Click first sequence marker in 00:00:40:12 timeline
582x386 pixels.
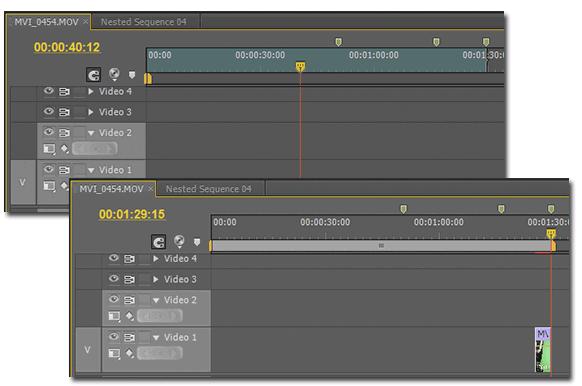pos(338,42)
